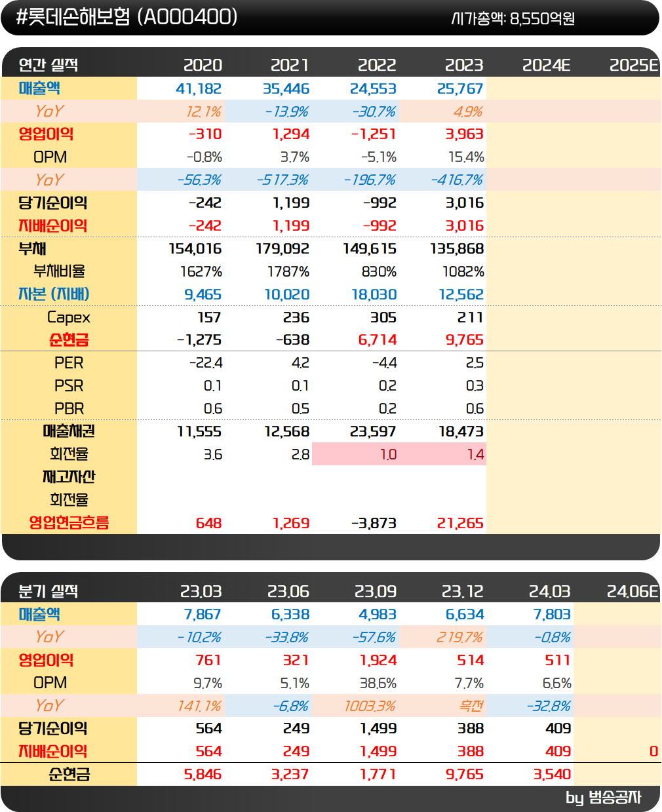
Task: Select the 부채비율 value 1787%
Action: pos(288,271)
